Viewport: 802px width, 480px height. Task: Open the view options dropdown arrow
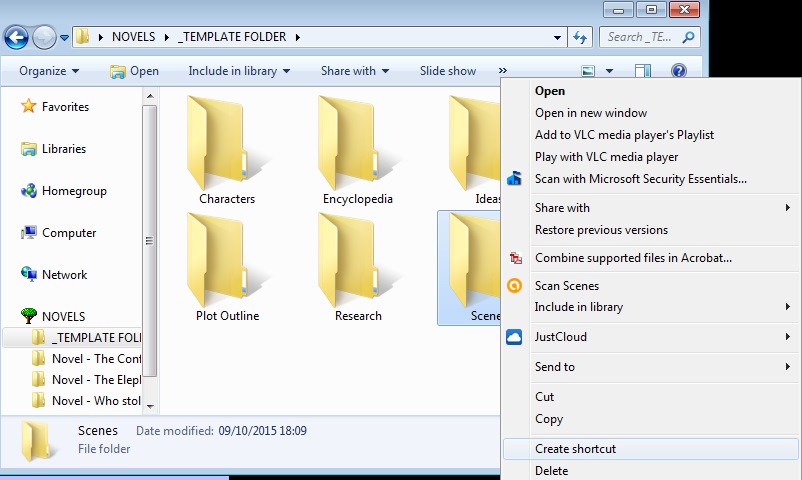(x=609, y=71)
